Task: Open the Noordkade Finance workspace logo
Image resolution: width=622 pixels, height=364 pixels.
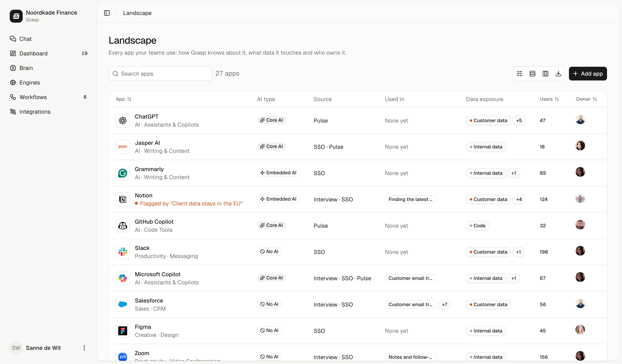Action: [x=16, y=16]
